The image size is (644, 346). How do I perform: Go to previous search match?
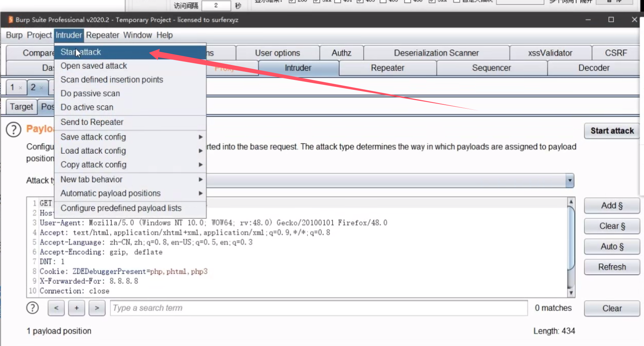(x=56, y=308)
